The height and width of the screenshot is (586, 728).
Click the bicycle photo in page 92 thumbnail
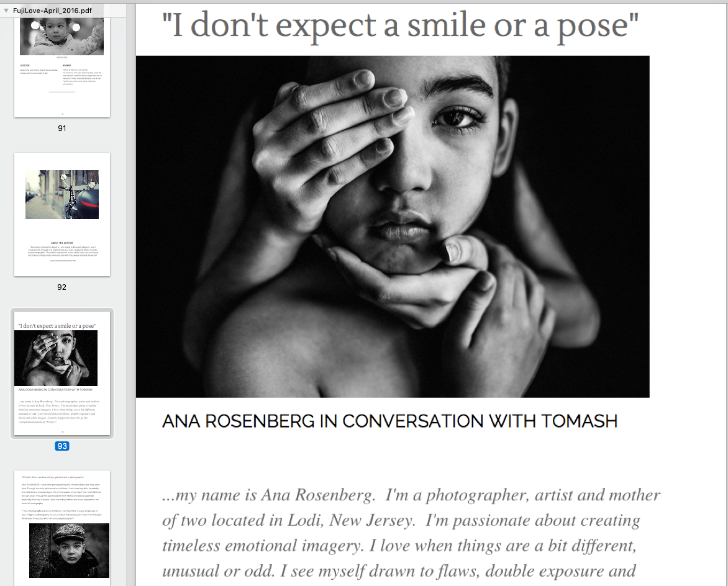click(62, 194)
